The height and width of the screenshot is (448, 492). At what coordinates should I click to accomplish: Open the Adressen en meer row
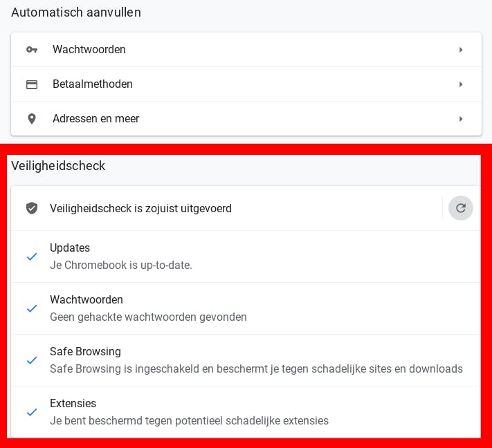click(x=96, y=119)
